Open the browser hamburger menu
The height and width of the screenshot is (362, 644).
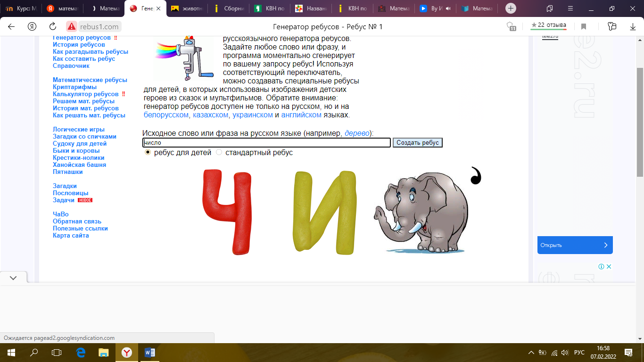570,8
